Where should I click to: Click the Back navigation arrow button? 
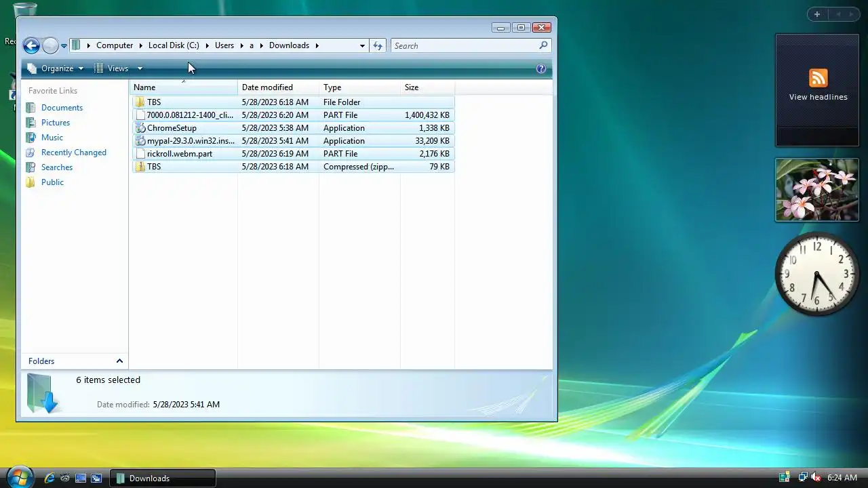[31, 45]
